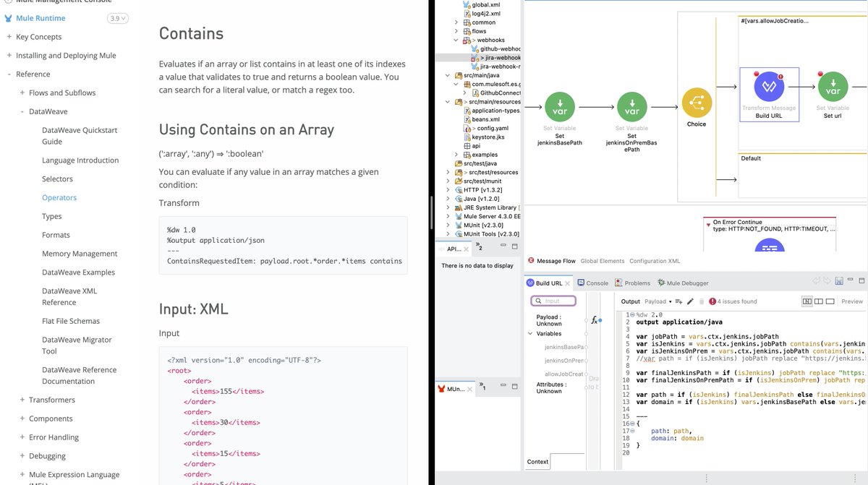Open the Memory Management docs page
This screenshot has width=868, height=485.
coord(80,254)
